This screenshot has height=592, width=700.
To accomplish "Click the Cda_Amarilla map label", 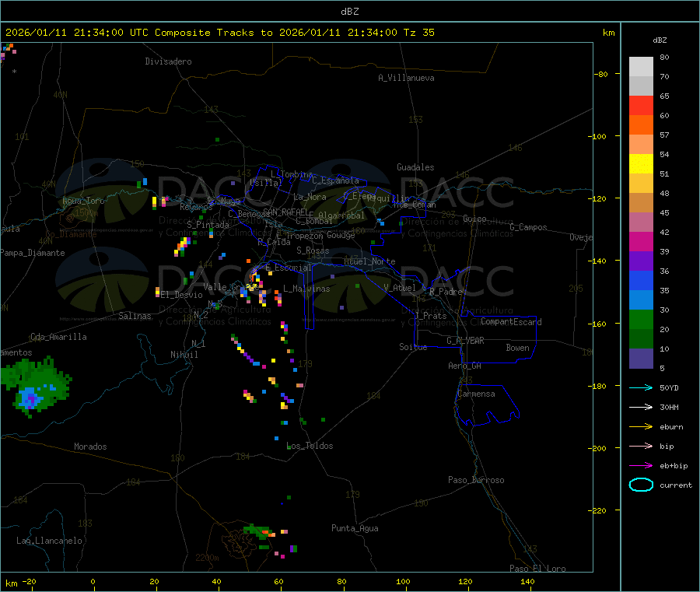I will click(x=58, y=337).
